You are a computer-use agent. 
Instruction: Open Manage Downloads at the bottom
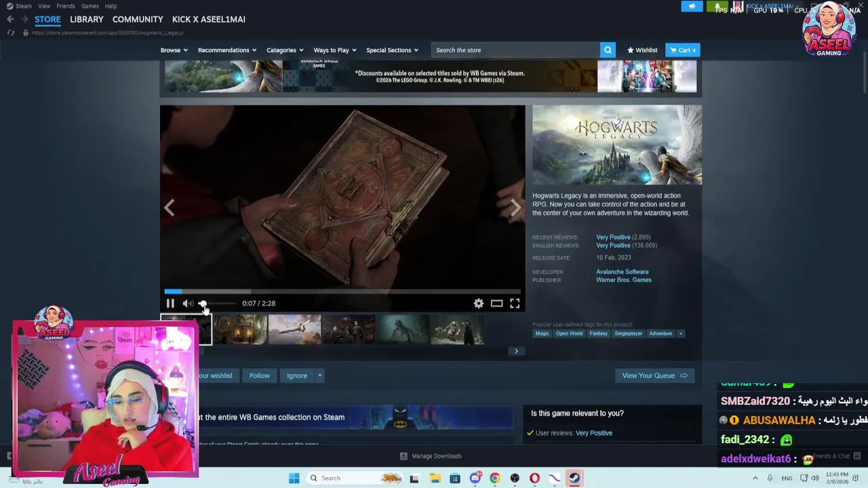pyautogui.click(x=431, y=456)
